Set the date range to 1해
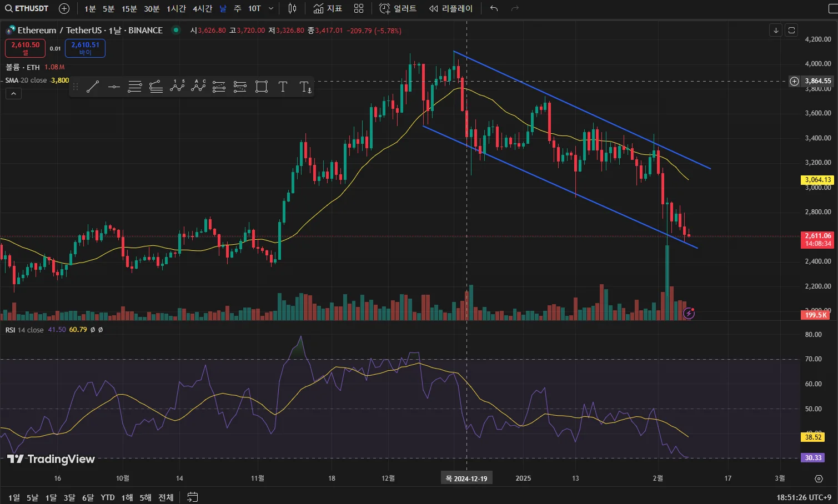The width and height of the screenshot is (838, 504). pos(127,497)
